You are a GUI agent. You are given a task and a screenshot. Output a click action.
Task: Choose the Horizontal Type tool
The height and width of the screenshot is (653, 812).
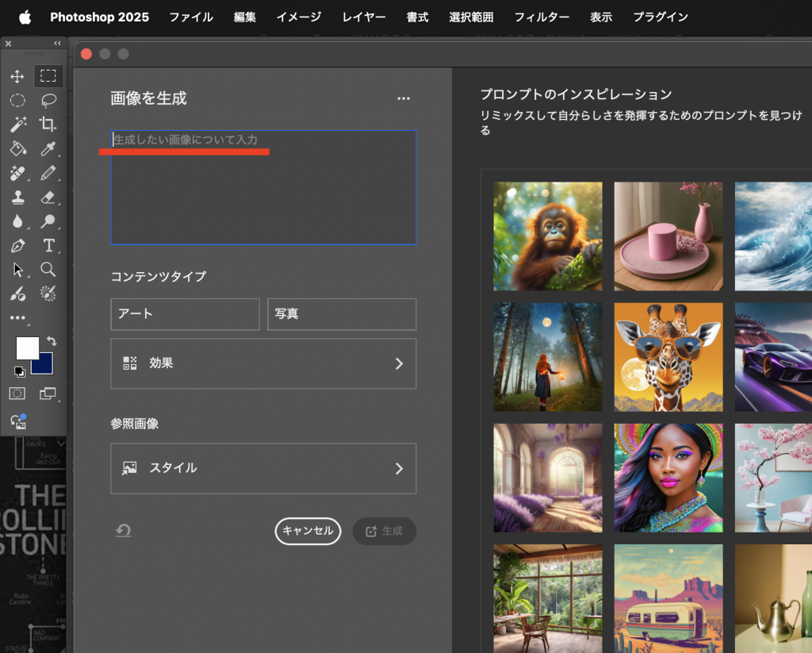pyautogui.click(x=48, y=245)
